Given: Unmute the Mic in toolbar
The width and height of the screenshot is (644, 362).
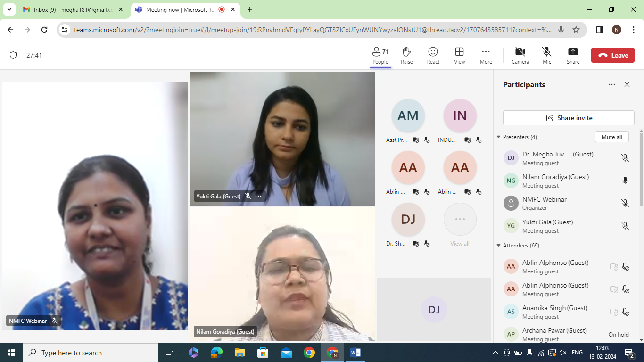Looking at the screenshot, I should [546, 55].
